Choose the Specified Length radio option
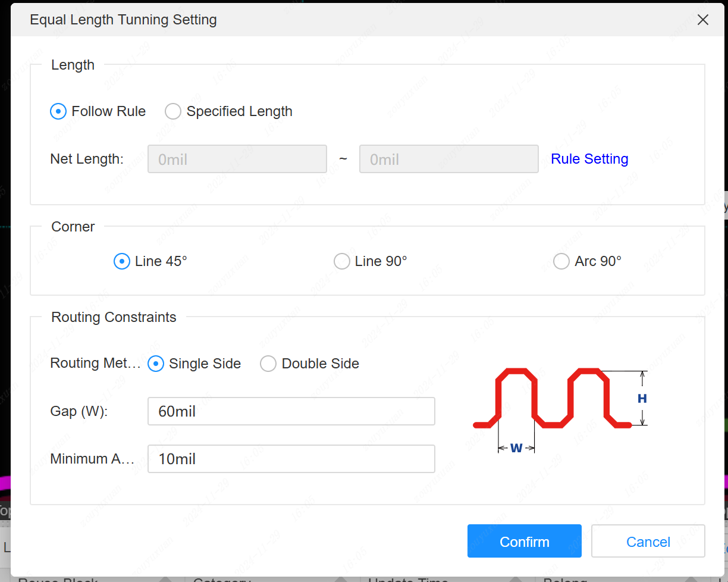Screen dimensions: 728x582 click(x=173, y=111)
